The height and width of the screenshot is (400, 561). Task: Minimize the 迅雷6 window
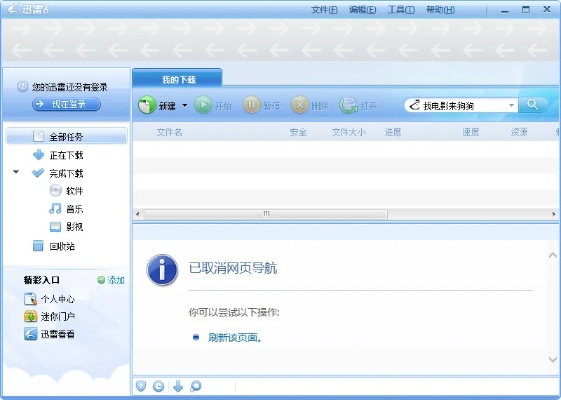505,11
